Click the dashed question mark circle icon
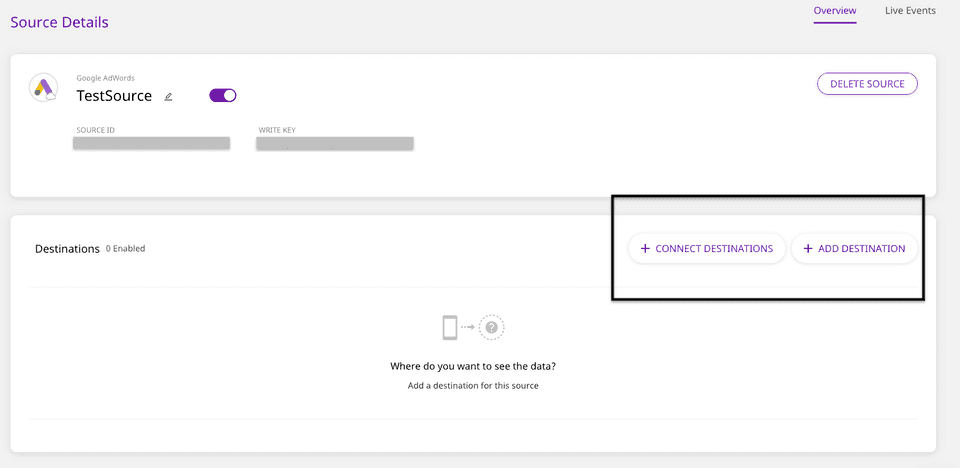 (x=492, y=327)
